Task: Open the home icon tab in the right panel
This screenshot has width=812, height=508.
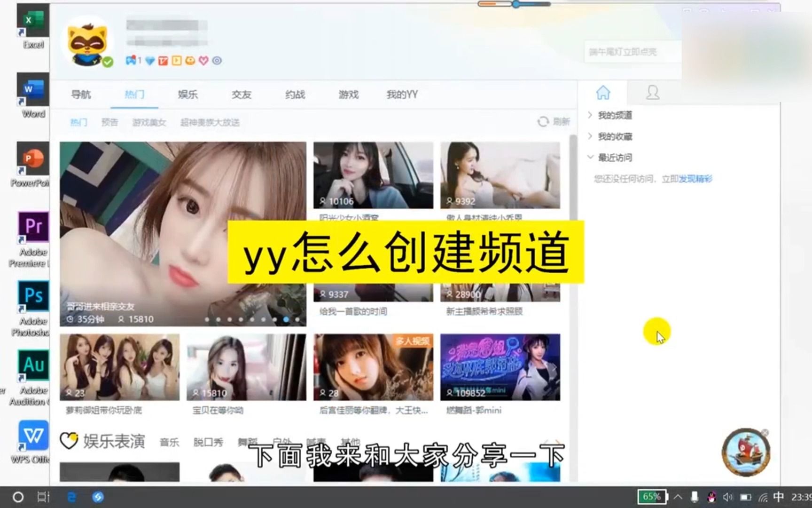Action: click(603, 93)
